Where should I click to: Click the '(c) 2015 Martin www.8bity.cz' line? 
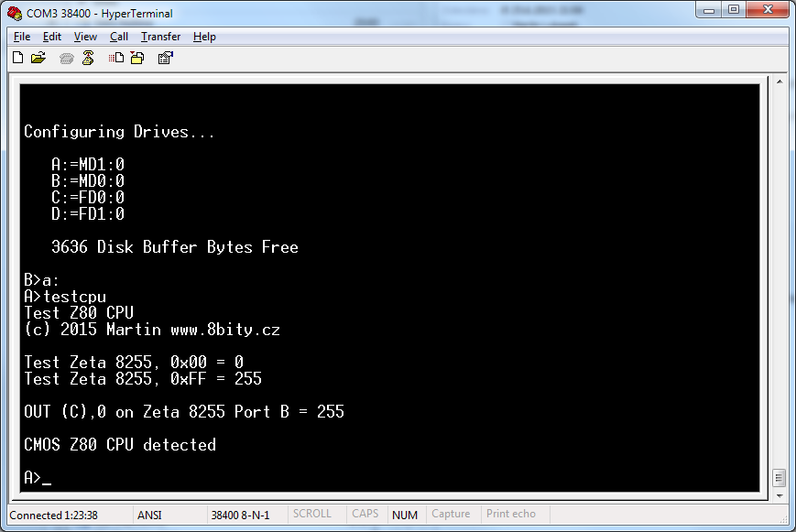pos(152,330)
